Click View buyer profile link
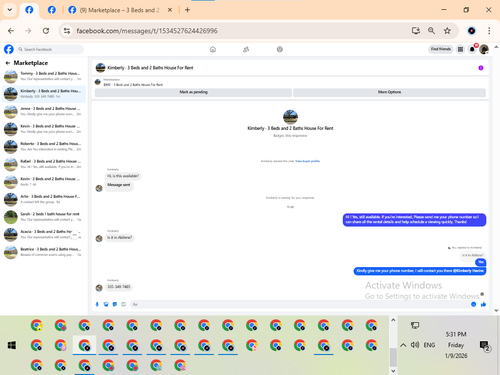This screenshot has height=375, width=500. [307, 161]
